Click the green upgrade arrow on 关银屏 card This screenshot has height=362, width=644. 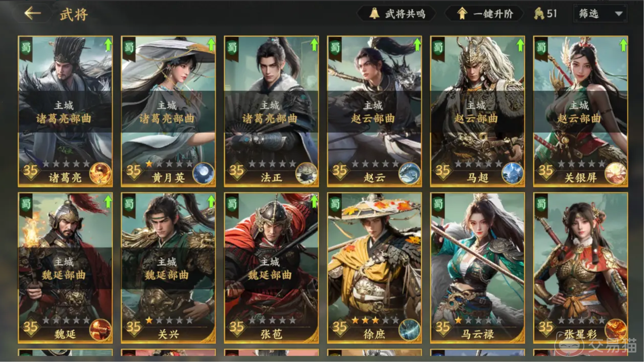[x=623, y=45]
